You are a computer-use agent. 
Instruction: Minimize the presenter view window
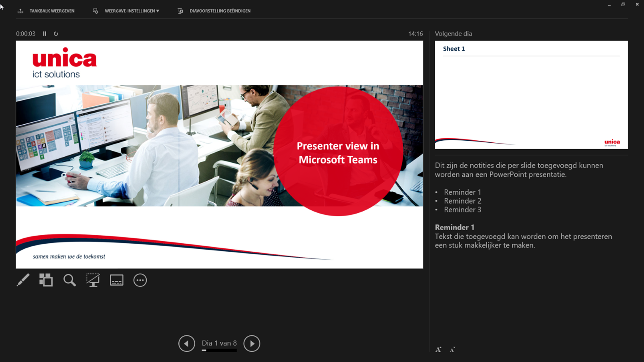click(609, 5)
